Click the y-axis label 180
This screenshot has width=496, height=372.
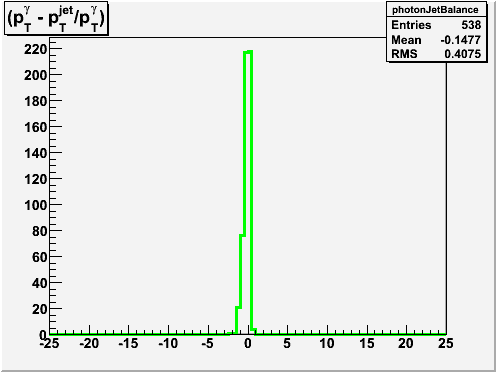[35, 101]
